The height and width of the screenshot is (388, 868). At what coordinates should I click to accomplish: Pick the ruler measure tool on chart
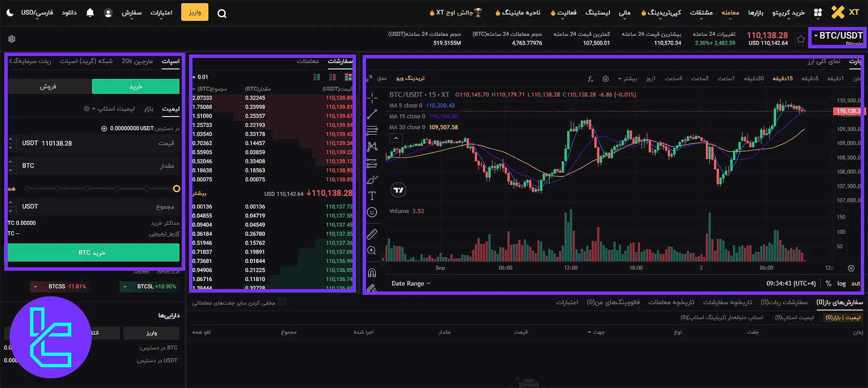click(x=372, y=235)
